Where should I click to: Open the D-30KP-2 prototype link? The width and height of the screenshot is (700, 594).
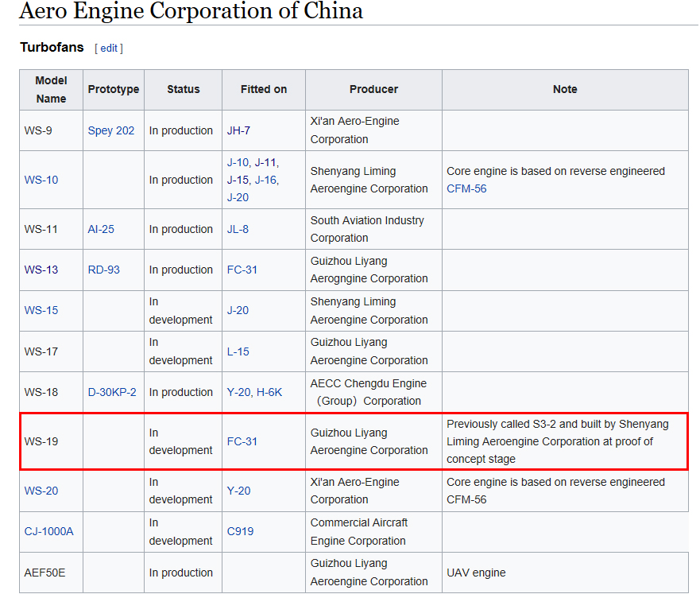(x=111, y=392)
